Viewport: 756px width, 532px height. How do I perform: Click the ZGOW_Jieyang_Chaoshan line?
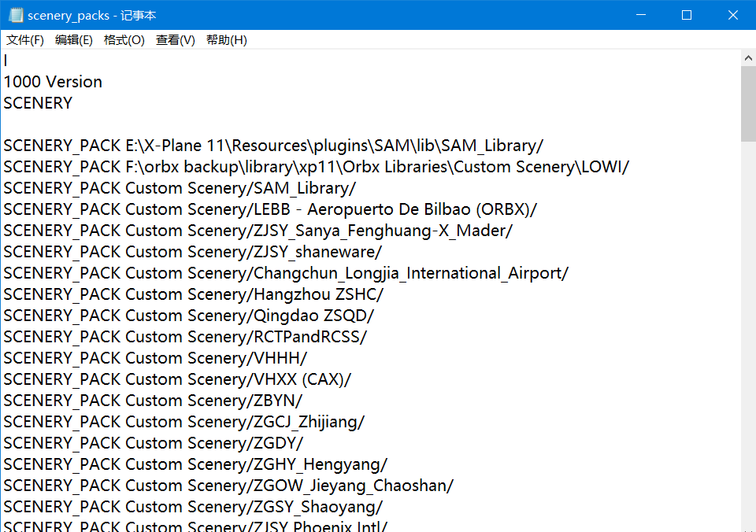click(229, 485)
